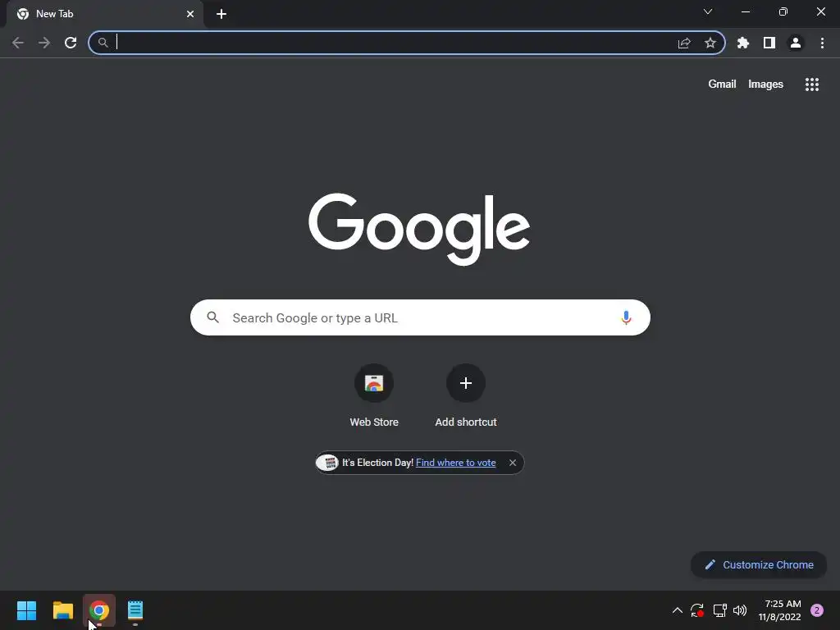
Task: Open the Gmail link
Action: (722, 84)
